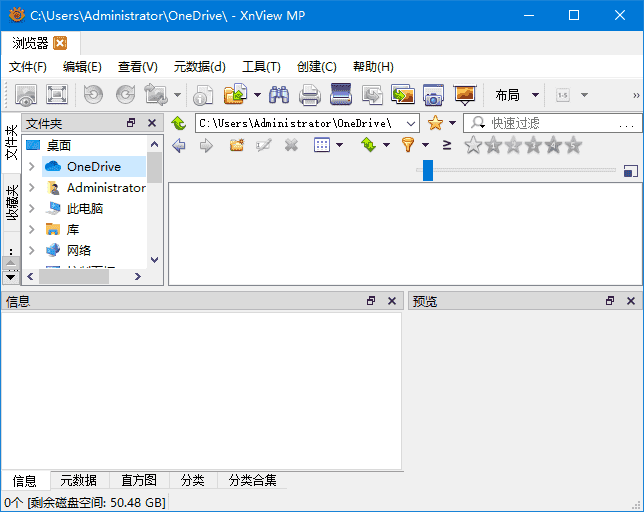Click the thumbnail size slider handle

tap(428, 171)
